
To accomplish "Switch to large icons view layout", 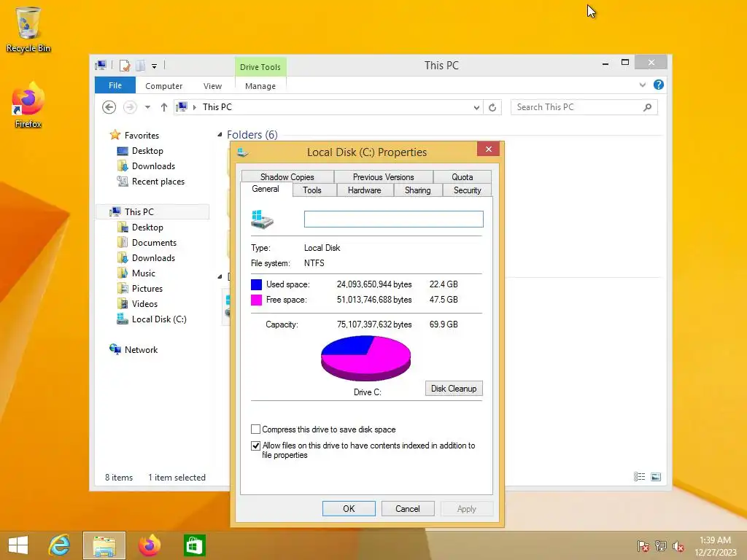I will (x=656, y=477).
